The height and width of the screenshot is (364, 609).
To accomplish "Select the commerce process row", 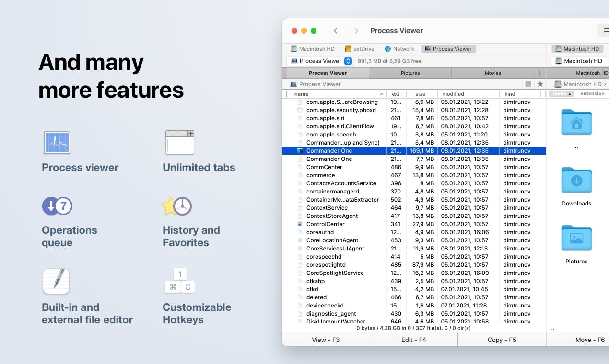I will pyautogui.click(x=414, y=175).
